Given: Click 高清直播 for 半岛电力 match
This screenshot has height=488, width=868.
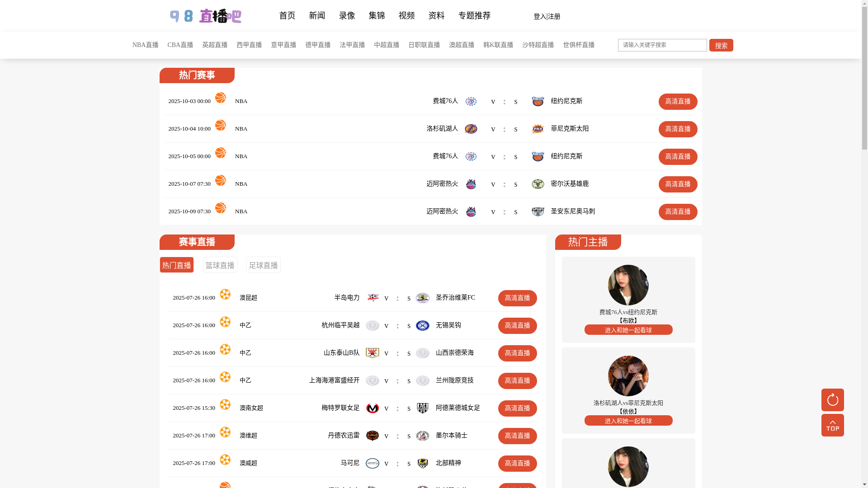Looking at the screenshot, I should click(x=517, y=298).
